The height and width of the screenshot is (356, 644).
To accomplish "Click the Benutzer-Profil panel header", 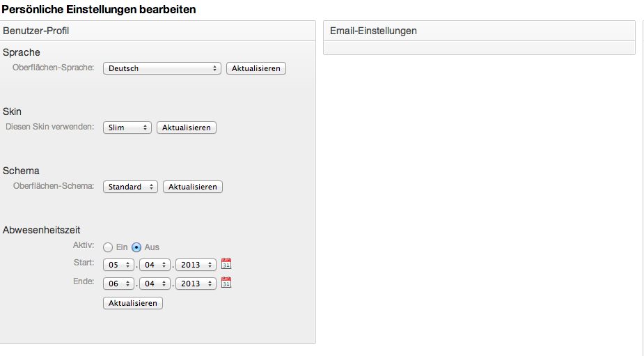I will point(158,31).
